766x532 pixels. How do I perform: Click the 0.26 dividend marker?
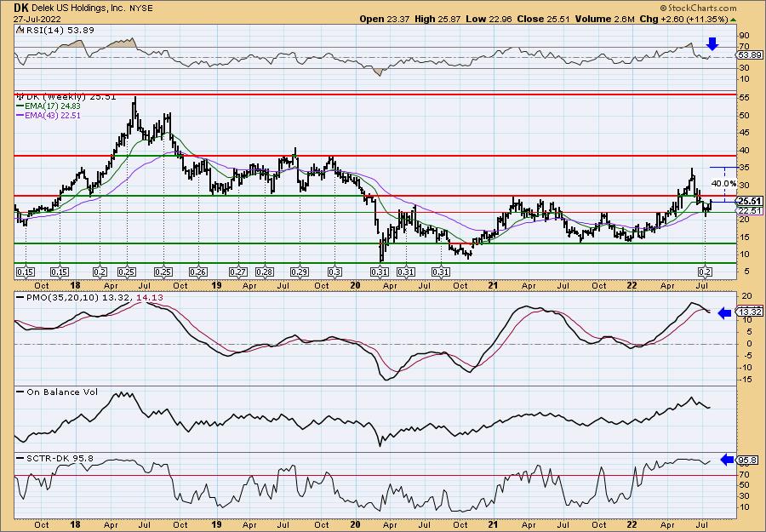pyautogui.click(x=199, y=272)
